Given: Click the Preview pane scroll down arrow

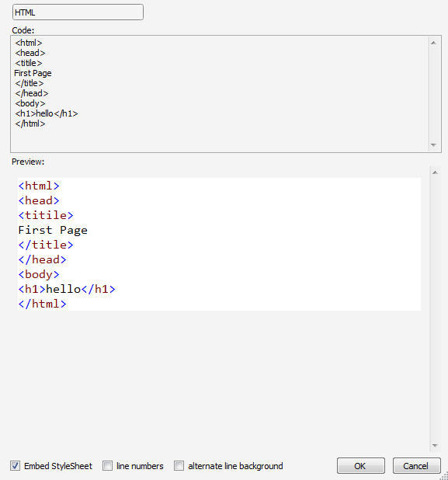Looking at the screenshot, I should pos(435,445).
